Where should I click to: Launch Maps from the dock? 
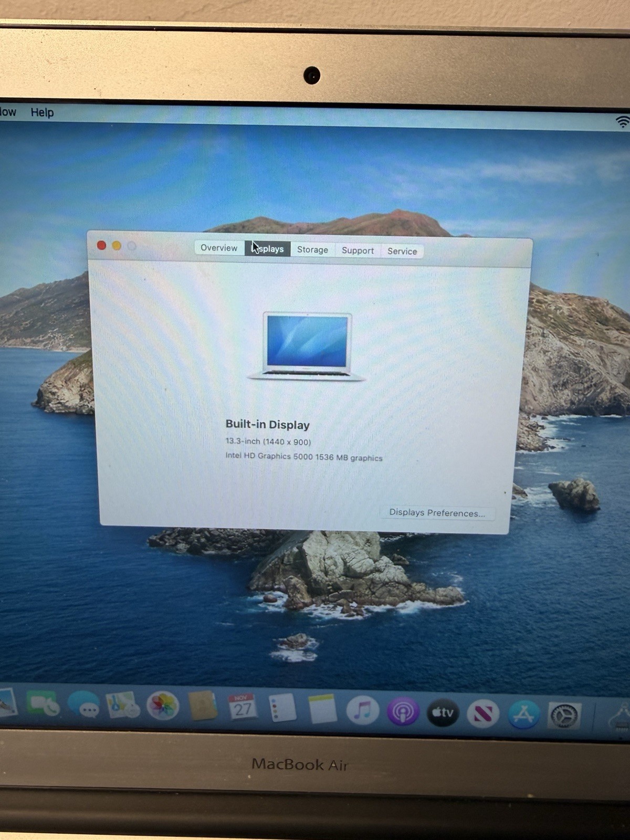(123, 705)
